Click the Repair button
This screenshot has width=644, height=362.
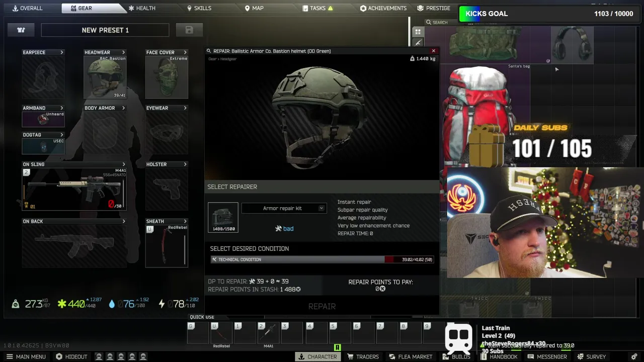[322, 306]
